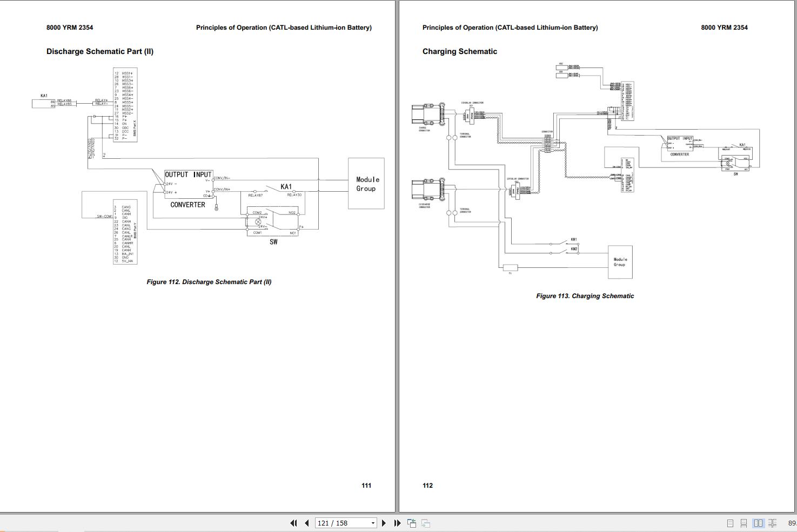Image resolution: width=797 pixels, height=532 pixels.
Task: Click the KM2 label in charging schematic
Action: [574, 249]
